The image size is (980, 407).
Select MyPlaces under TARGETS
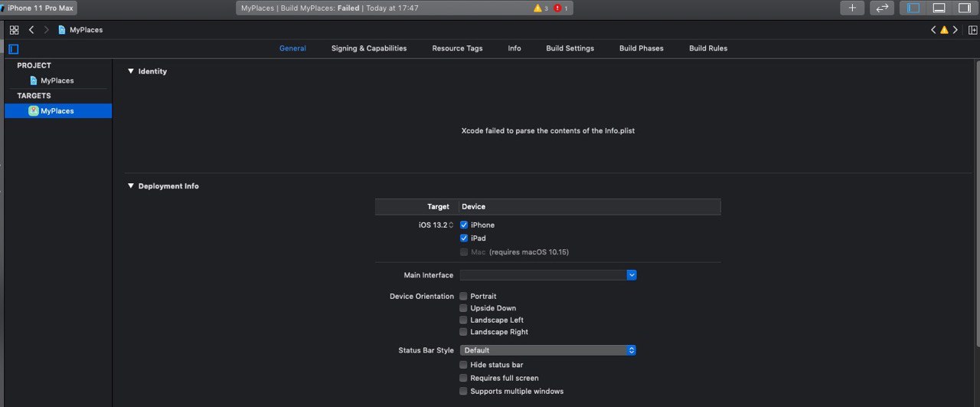point(58,111)
